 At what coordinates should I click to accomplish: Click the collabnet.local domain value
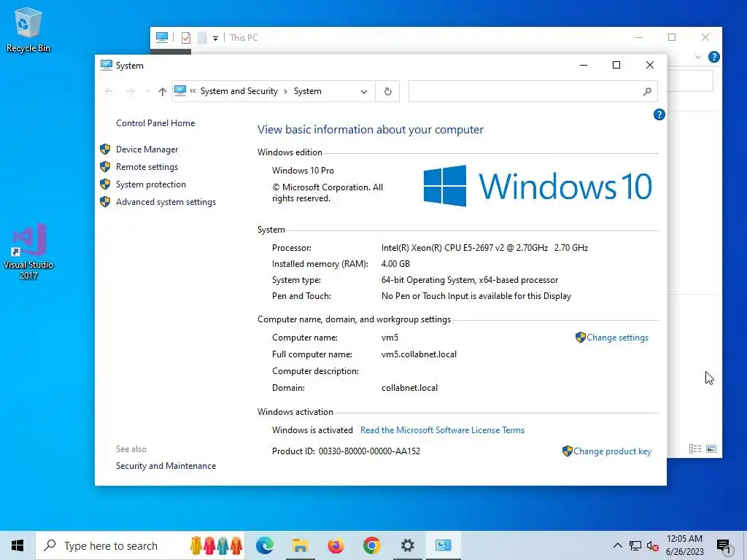click(x=409, y=388)
